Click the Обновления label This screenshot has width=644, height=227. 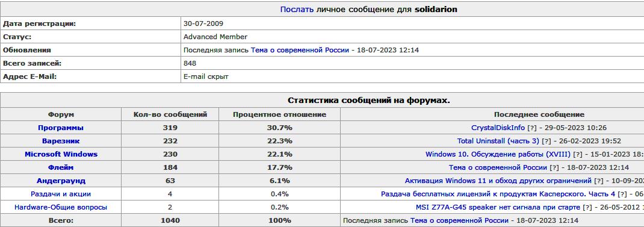click(x=27, y=50)
